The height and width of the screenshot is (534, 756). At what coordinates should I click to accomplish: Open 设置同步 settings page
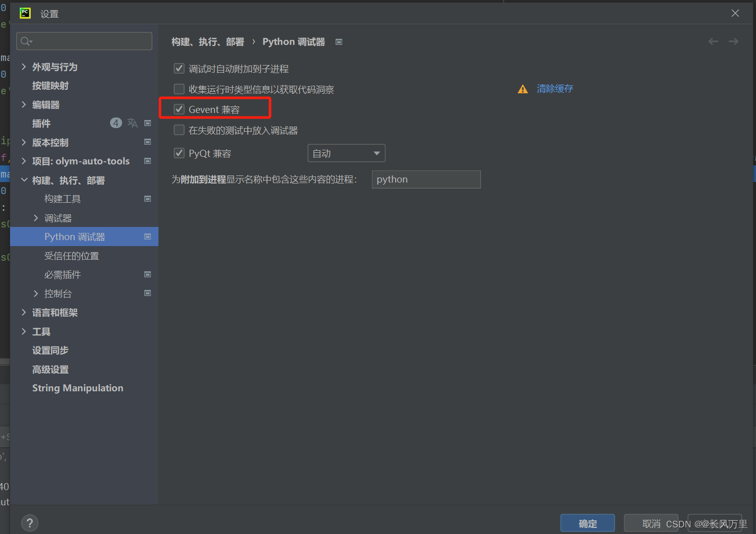point(50,350)
